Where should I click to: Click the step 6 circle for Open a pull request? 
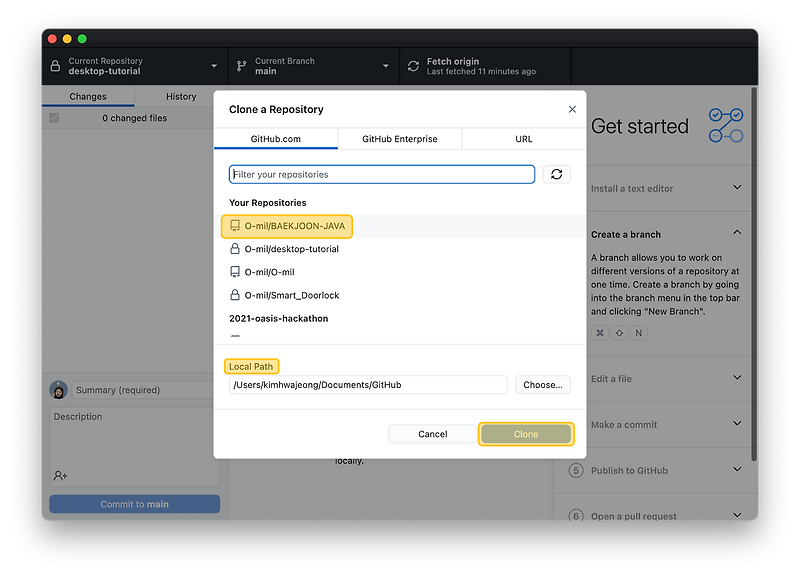pos(577,516)
